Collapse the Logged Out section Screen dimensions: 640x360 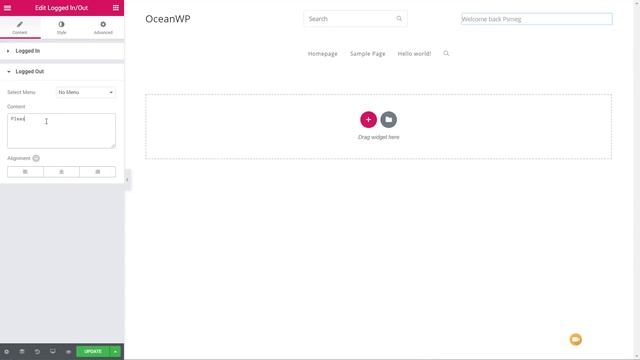[62, 71]
